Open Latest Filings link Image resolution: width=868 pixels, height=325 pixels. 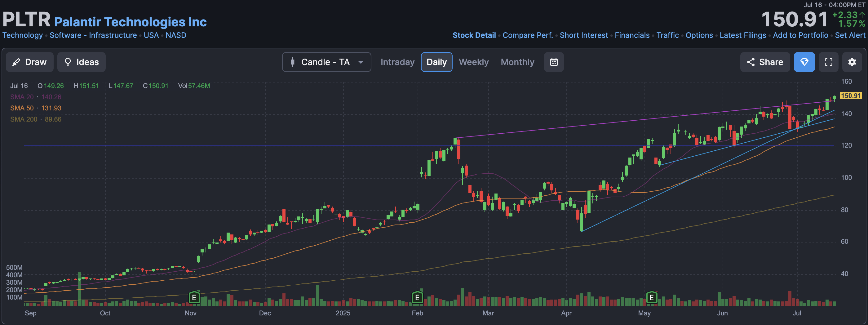(742, 35)
